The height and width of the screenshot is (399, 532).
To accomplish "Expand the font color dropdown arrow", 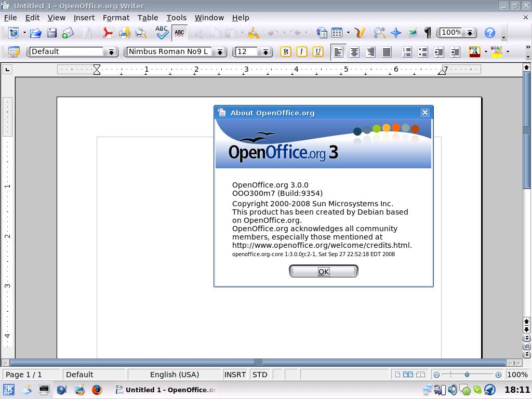I will click(x=486, y=52).
